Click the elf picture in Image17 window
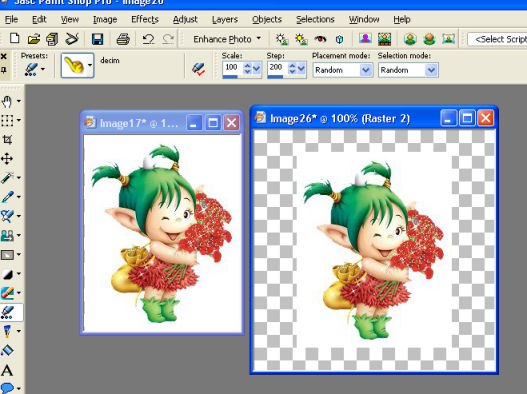The image size is (527, 394). [162, 233]
